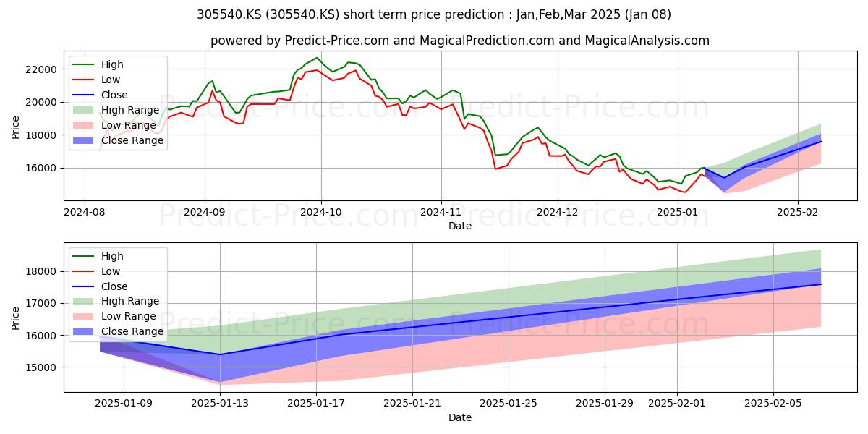Click the bottom chart legend entry 'Close'
Image resolution: width=868 pixels, height=434 pixels.
pos(114,286)
